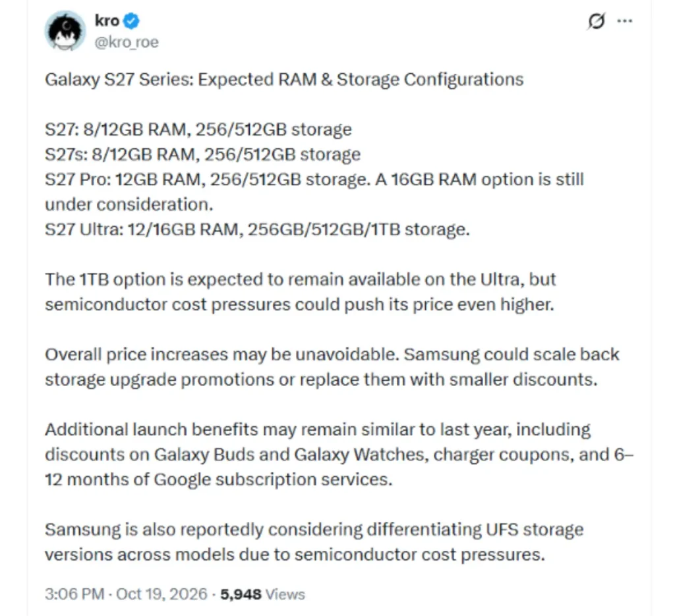Screen dimensions: 675x616
Task: Click the Galaxy S27 Series heading line
Action: [x=284, y=80]
